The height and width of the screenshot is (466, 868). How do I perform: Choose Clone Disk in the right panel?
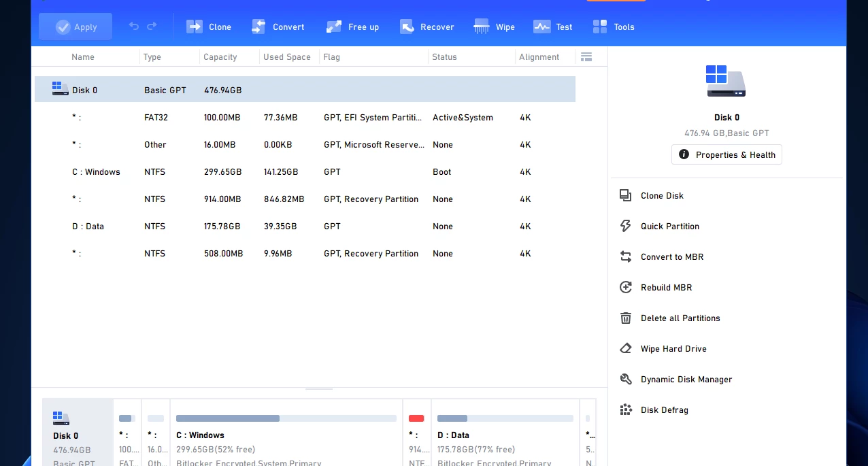[661, 196]
